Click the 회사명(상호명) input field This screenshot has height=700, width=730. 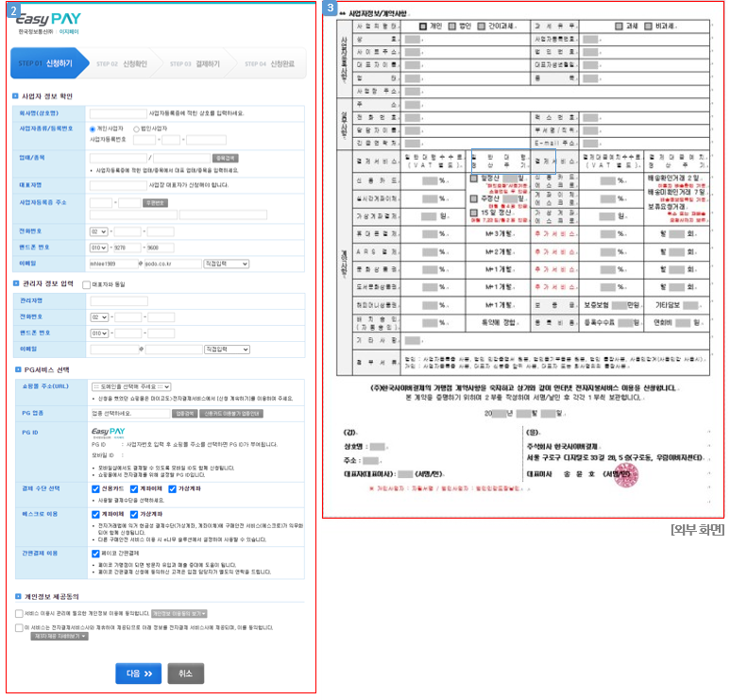pyautogui.click(x=118, y=113)
